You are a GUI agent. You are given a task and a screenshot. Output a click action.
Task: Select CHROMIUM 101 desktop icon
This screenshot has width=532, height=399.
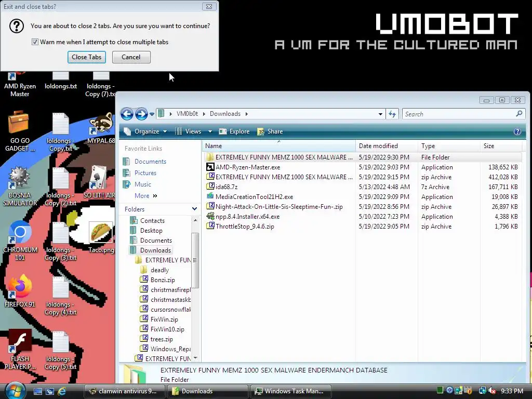[20, 240]
